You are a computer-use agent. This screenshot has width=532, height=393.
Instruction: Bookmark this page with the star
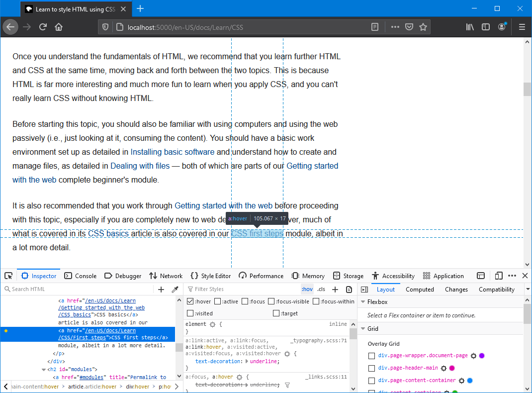click(x=423, y=27)
